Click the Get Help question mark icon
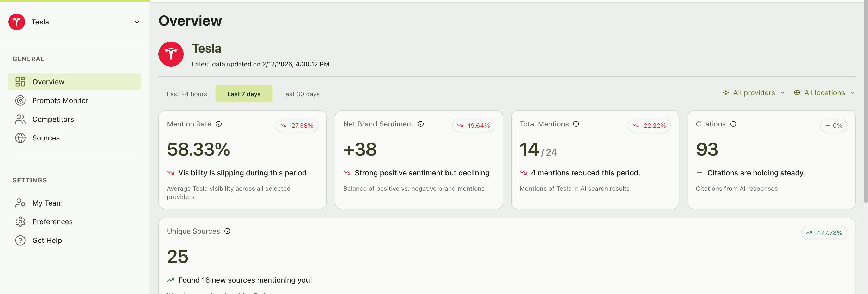 pos(21,240)
